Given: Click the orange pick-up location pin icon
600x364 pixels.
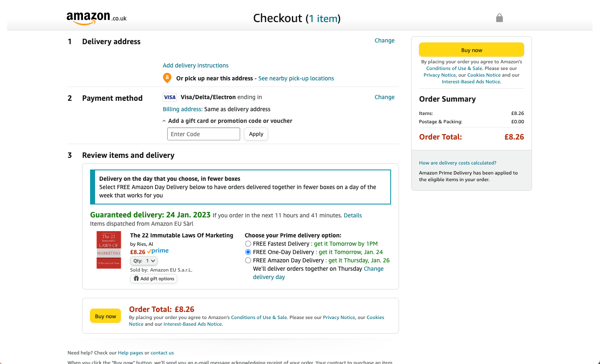Looking at the screenshot, I should (x=167, y=78).
